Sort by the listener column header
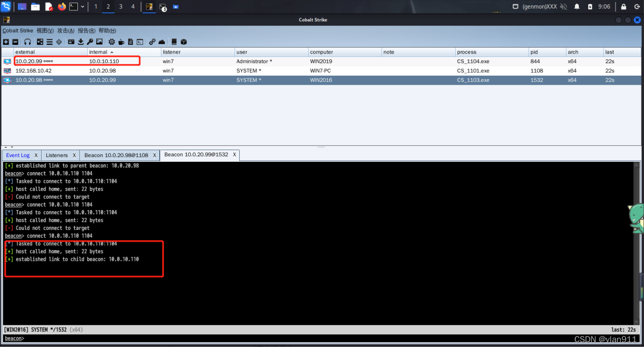Screen dimensions: 644x347 [198, 52]
